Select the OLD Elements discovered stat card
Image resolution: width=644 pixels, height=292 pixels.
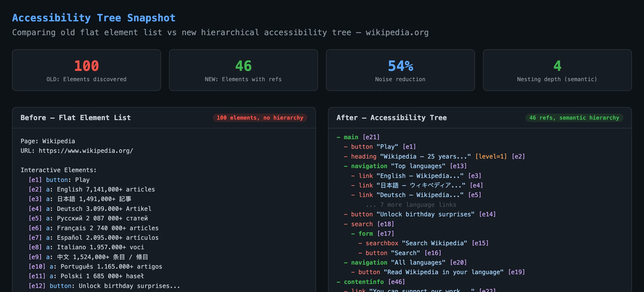coord(87,70)
